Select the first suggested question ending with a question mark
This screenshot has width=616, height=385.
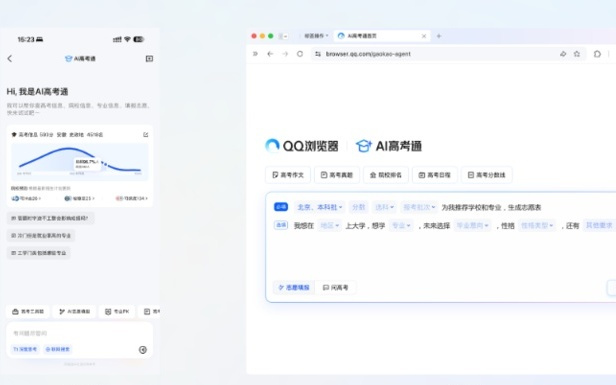coord(50,218)
